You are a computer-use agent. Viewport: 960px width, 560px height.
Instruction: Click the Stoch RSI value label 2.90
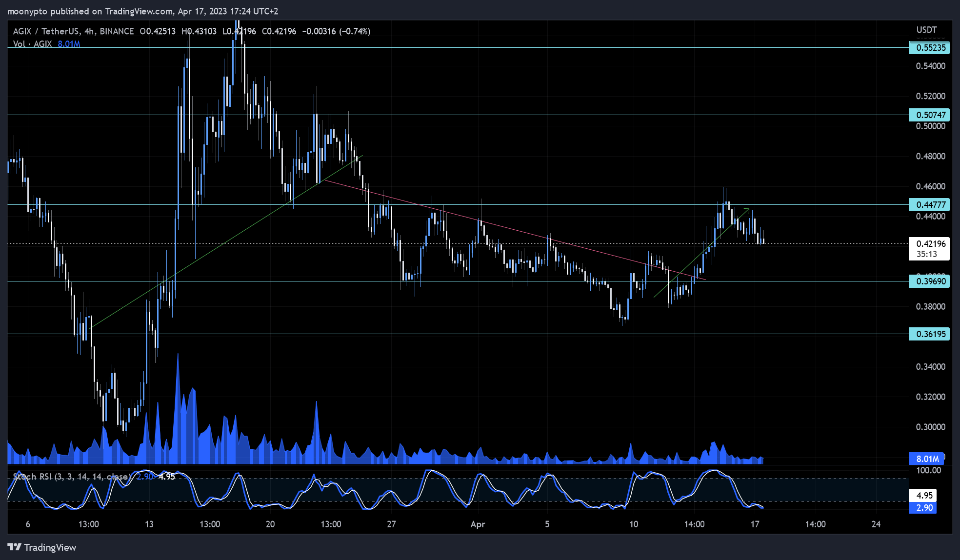point(923,508)
